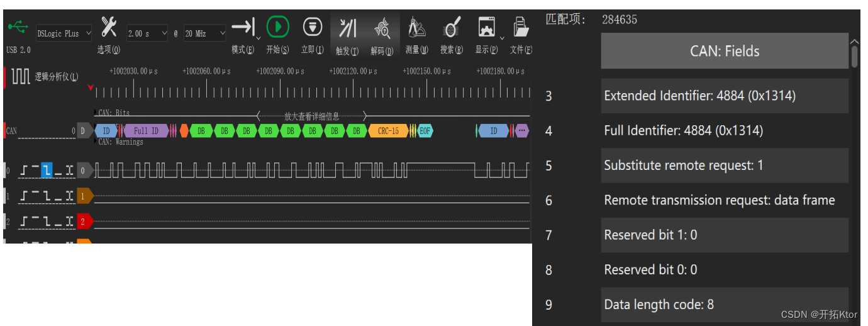Set rising edge trigger on channel 2

[24, 221]
